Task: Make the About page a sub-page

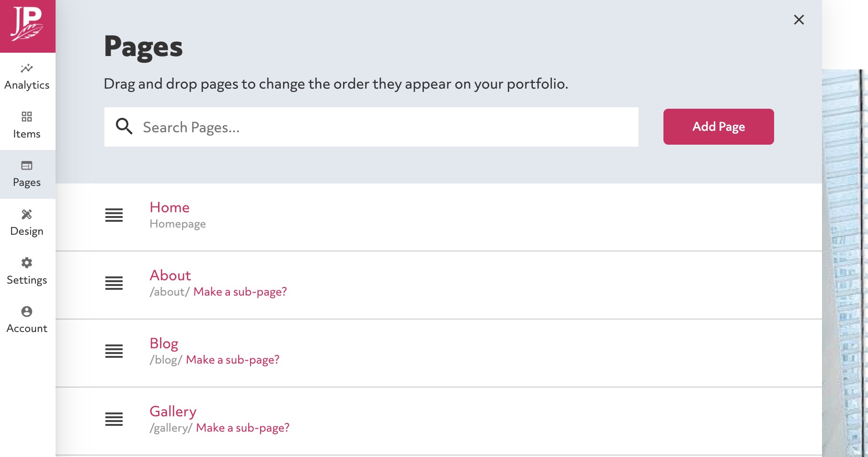Action: coord(240,292)
